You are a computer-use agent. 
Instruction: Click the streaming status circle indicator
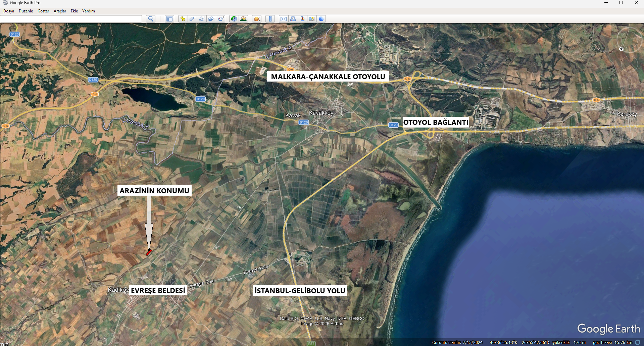(x=638, y=342)
